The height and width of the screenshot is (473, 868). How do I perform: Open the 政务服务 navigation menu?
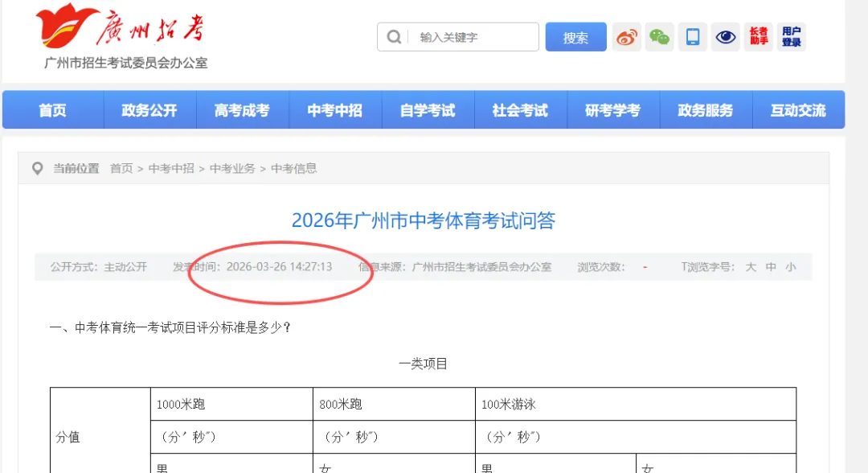(x=706, y=109)
